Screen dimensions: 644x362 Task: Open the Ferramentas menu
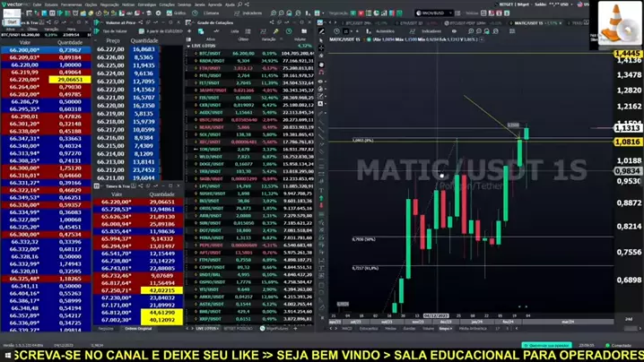pos(70,4)
